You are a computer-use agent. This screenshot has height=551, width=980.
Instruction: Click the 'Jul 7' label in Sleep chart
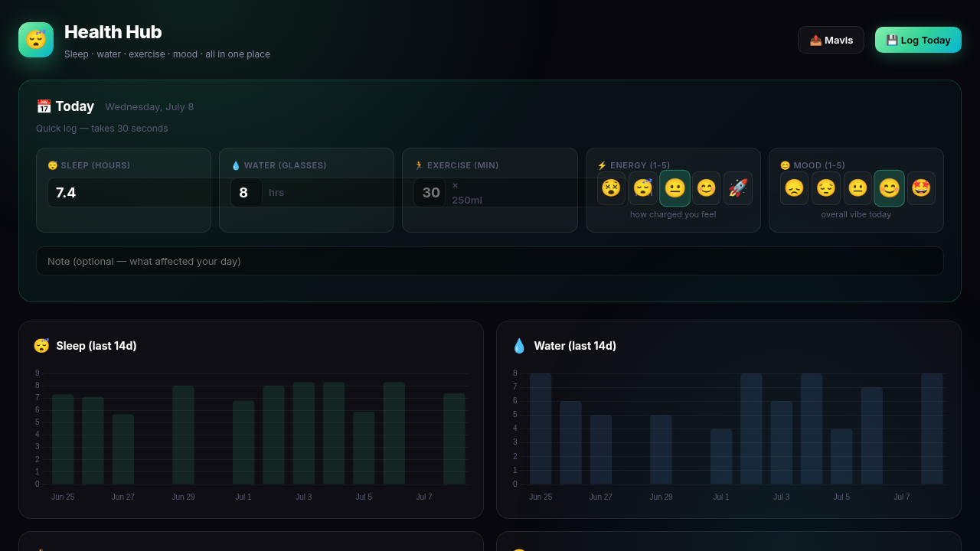point(424,497)
